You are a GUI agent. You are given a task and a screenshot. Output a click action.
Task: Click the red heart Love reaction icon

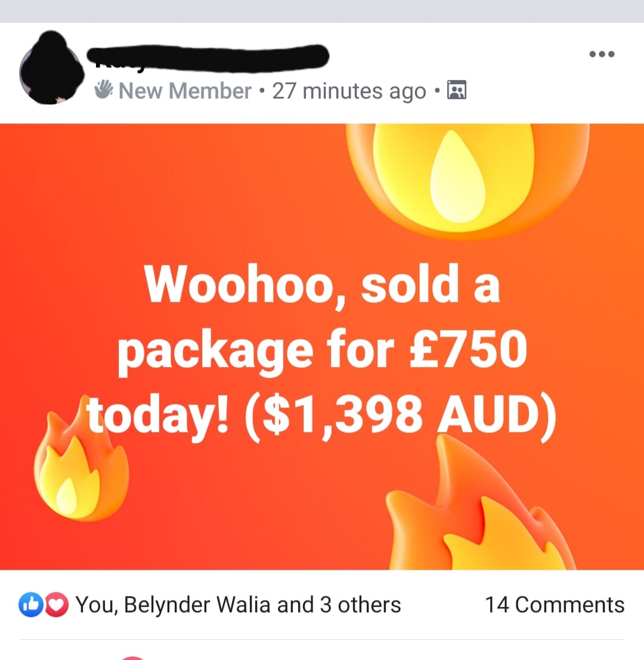pyautogui.click(x=57, y=605)
